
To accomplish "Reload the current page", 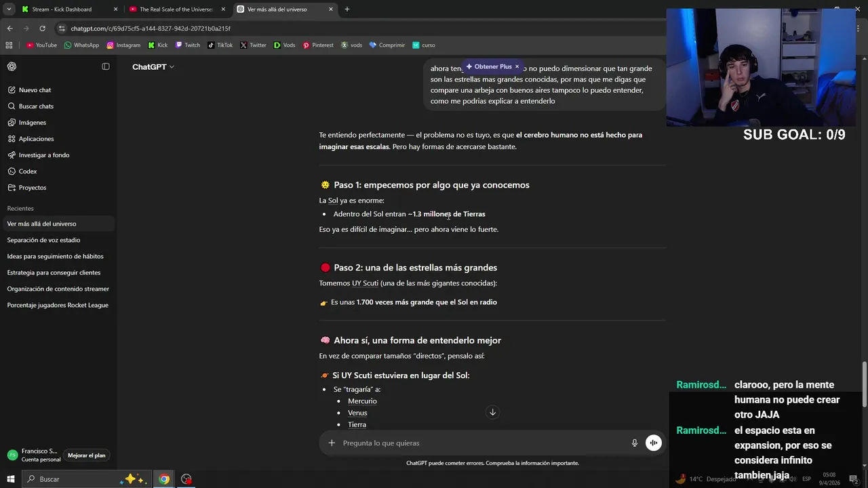I will click(x=42, y=28).
